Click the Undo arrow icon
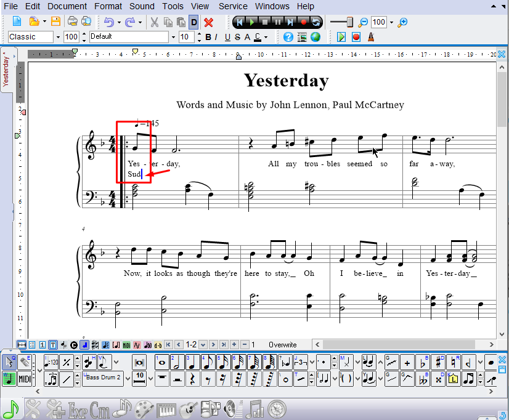Screen dimensions: 509x420 (x=109, y=22)
